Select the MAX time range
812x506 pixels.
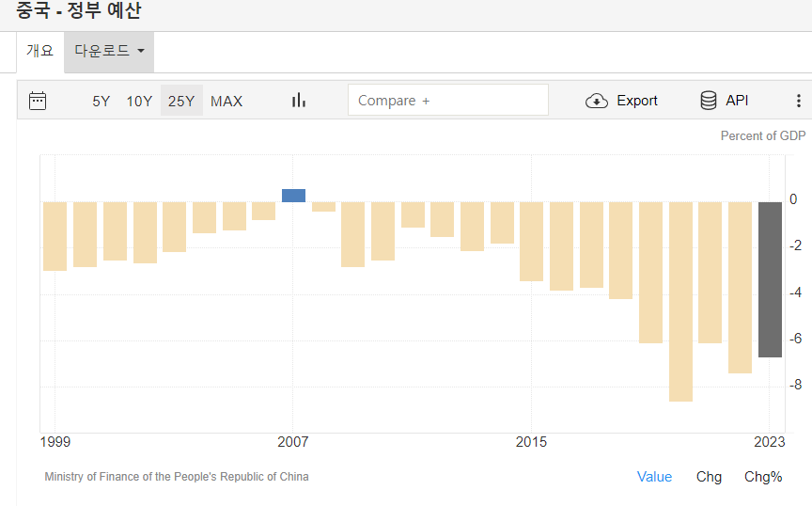click(x=226, y=101)
